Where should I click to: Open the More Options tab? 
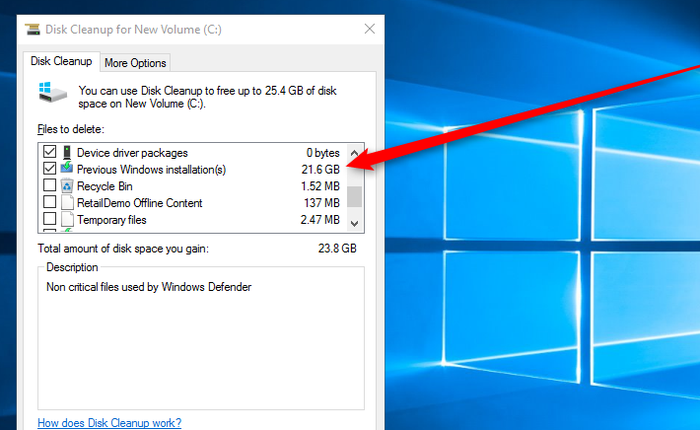[135, 63]
